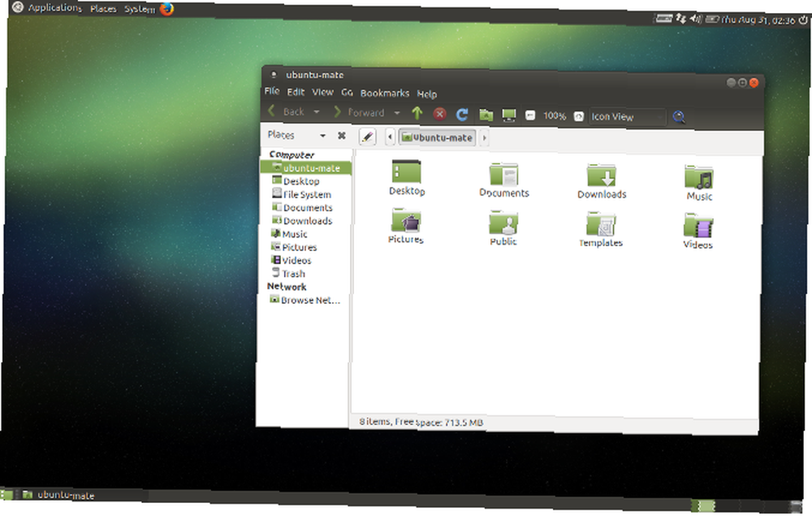The width and height of the screenshot is (812, 516).
Task: Open the Places side pane dropdown
Action: tap(322, 136)
